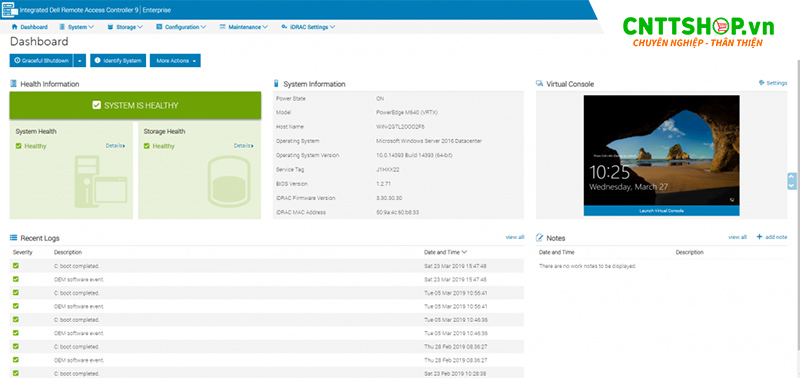Click the severity icon for Tue 05 Mar 10:56:41 boot completed
Viewport: 800px width, 378px height.
(x=16, y=292)
